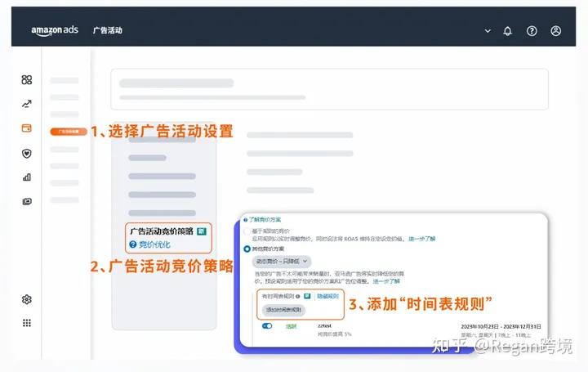Open the bar chart reports sidebar icon

27,177
